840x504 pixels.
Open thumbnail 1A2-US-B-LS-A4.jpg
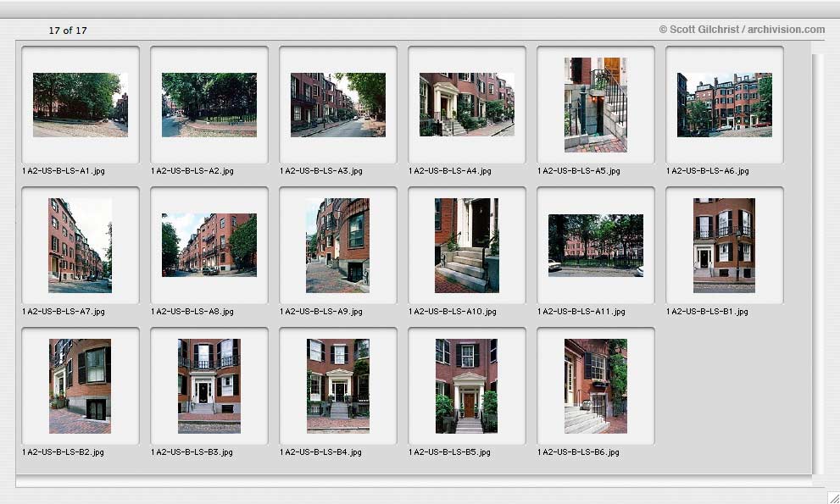[x=467, y=104]
